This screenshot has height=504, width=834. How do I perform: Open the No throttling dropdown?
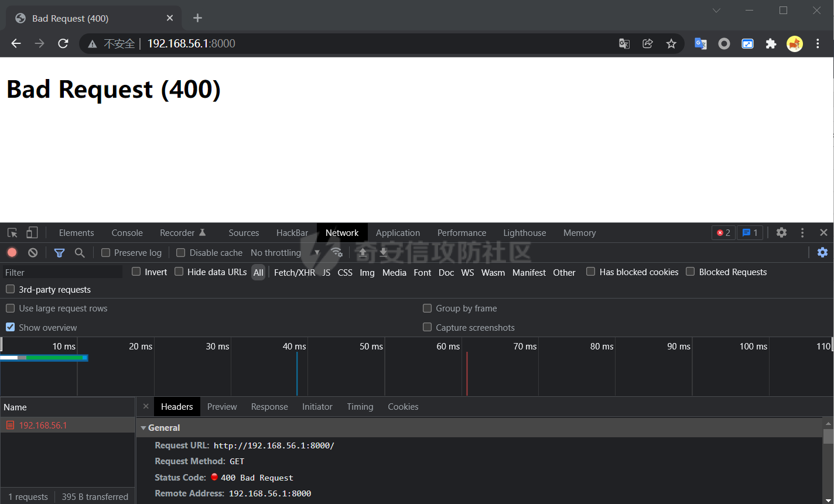coord(285,252)
